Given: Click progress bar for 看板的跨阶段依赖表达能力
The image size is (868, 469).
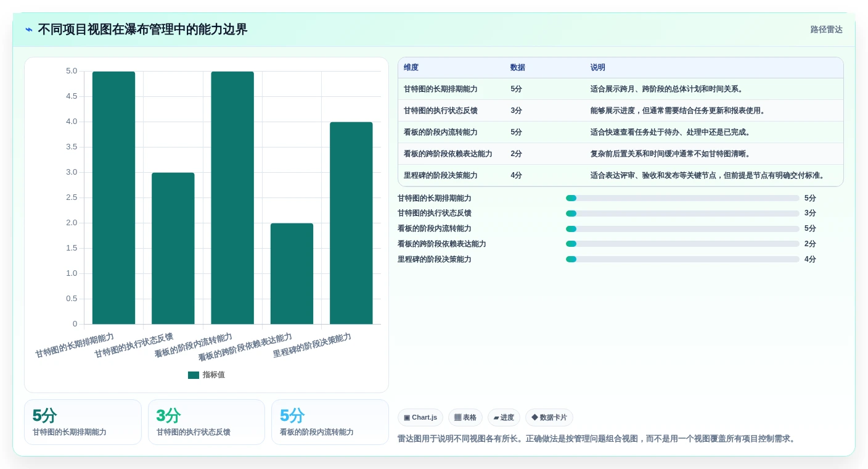Looking at the screenshot, I should (x=682, y=244).
